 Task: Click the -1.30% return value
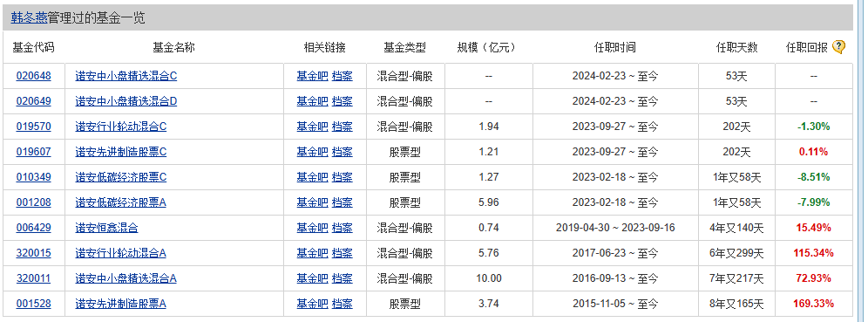point(814,127)
